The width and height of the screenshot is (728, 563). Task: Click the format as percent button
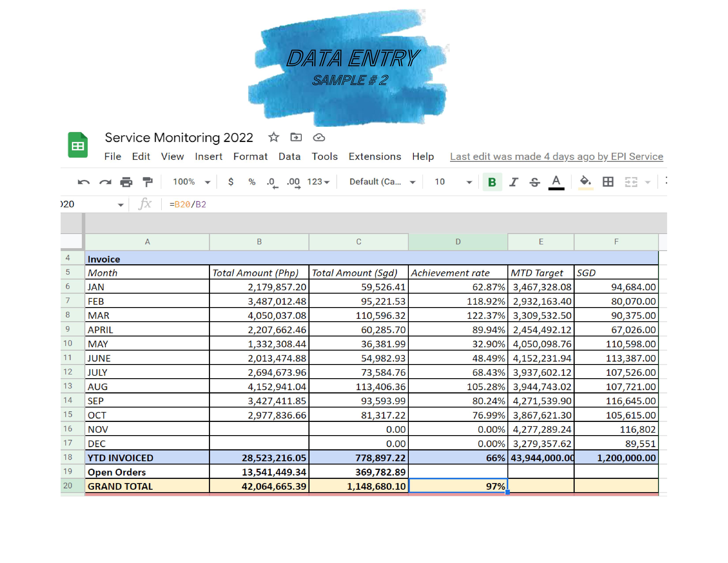pyautogui.click(x=252, y=182)
